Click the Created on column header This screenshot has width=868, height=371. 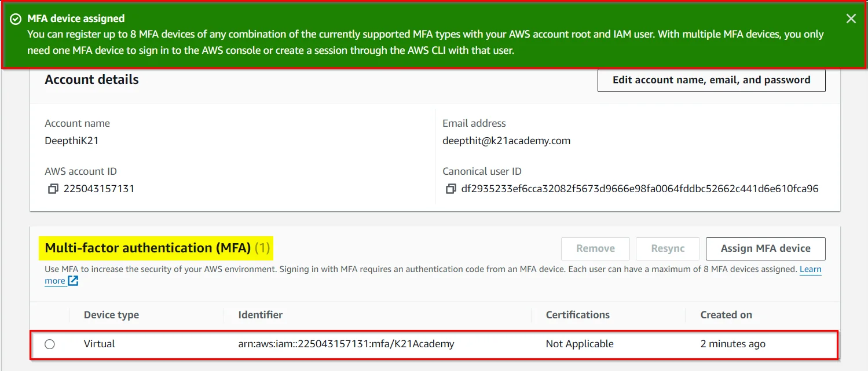pyautogui.click(x=726, y=315)
